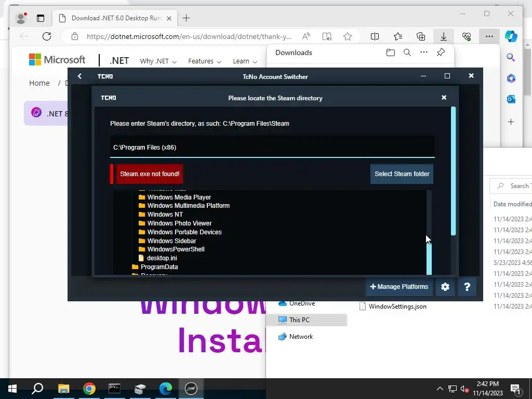This screenshot has width=532, height=399.
Task: Expand the Learn dropdown menu
Action: (x=245, y=61)
